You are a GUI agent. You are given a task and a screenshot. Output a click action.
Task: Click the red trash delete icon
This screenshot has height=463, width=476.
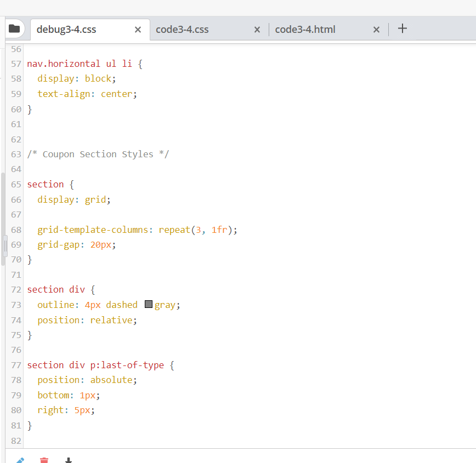[44, 460]
